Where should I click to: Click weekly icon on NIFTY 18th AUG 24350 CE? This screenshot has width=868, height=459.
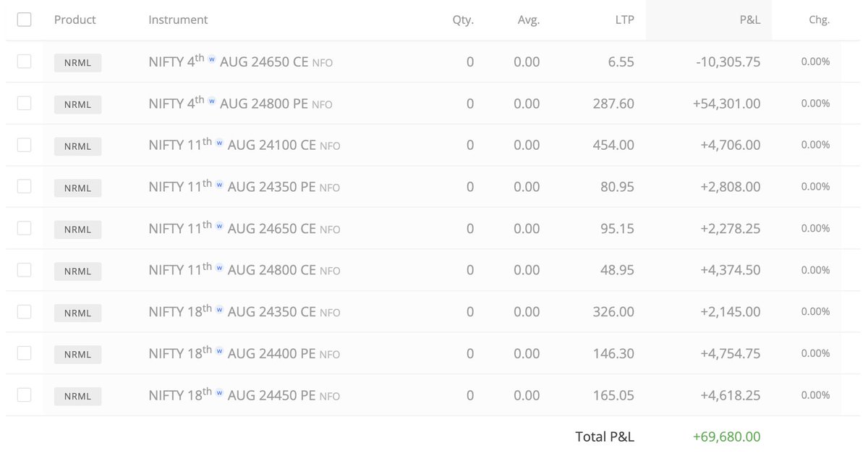tap(219, 311)
